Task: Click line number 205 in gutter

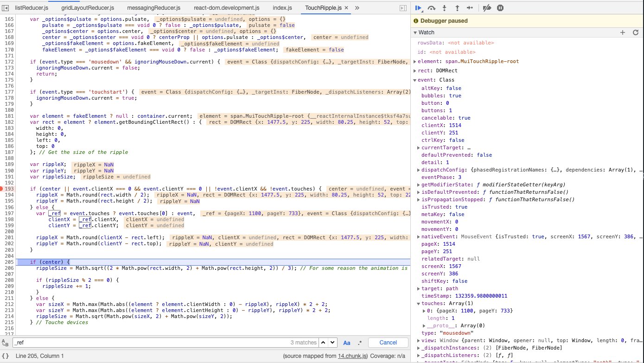Action: point(9,262)
